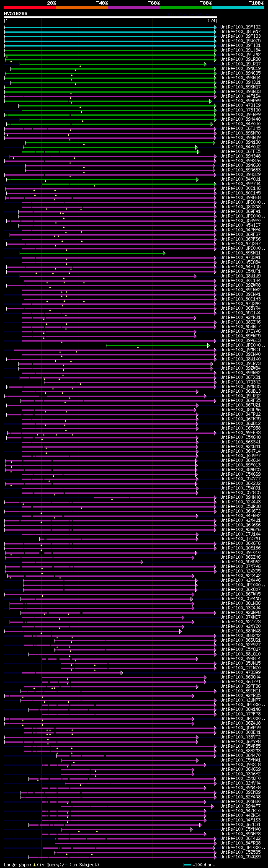Screen dimensions: 268x868
Task: Select label UniRef100_B9P7J4
Action: [x=240, y=184]
